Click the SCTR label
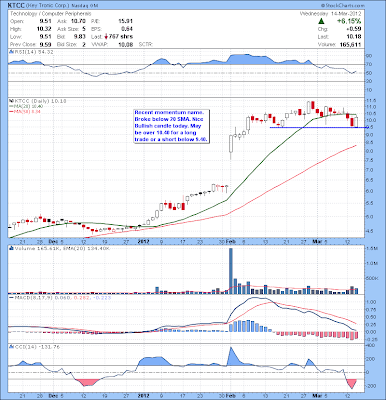This screenshot has height=400, width=386. pos(145,44)
